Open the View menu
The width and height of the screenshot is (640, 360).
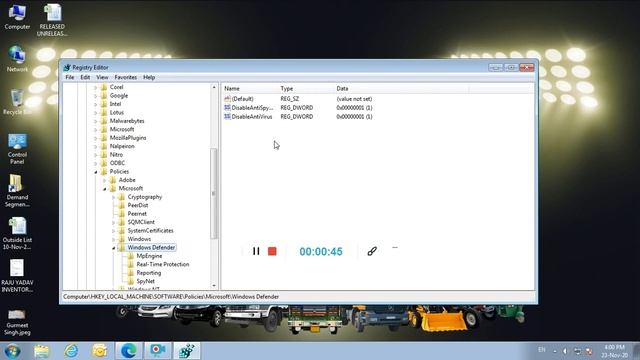[x=102, y=77]
